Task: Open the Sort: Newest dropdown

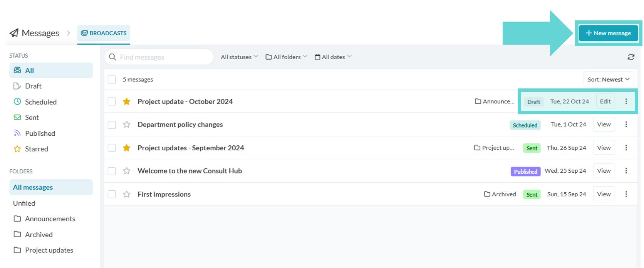Action: tap(609, 80)
